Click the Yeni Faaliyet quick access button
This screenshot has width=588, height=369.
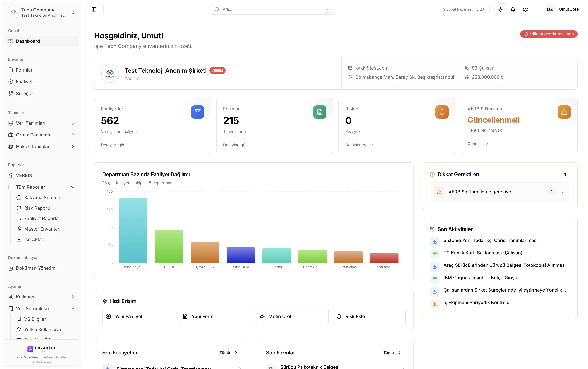pyautogui.click(x=138, y=316)
